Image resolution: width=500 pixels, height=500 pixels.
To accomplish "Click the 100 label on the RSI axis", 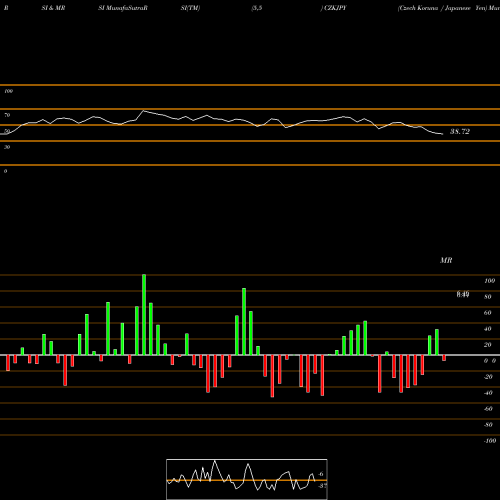I will (x=8, y=91).
